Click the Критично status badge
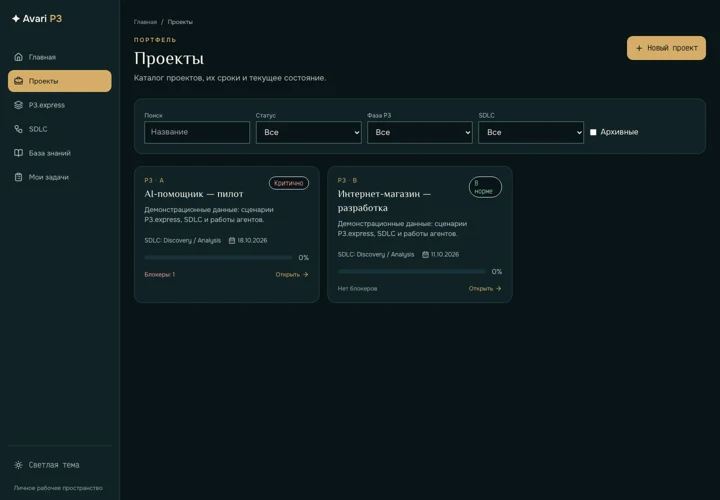Screen dimensions: 720x500 (289, 183)
